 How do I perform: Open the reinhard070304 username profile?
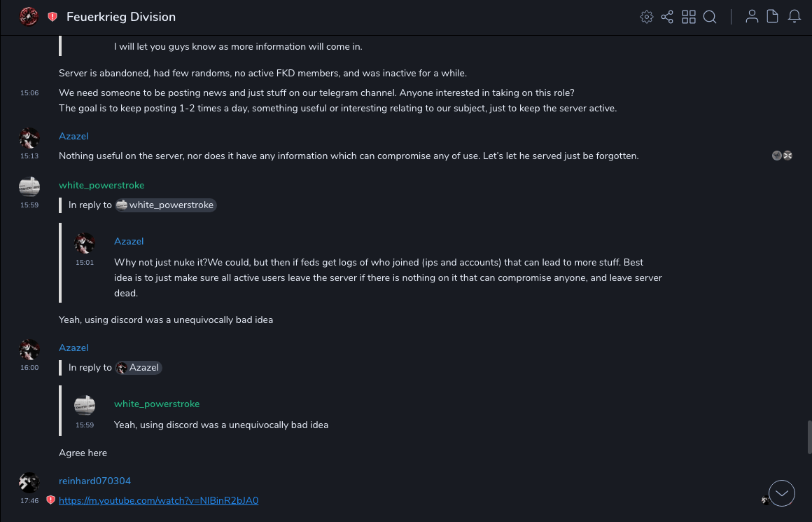click(x=94, y=481)
